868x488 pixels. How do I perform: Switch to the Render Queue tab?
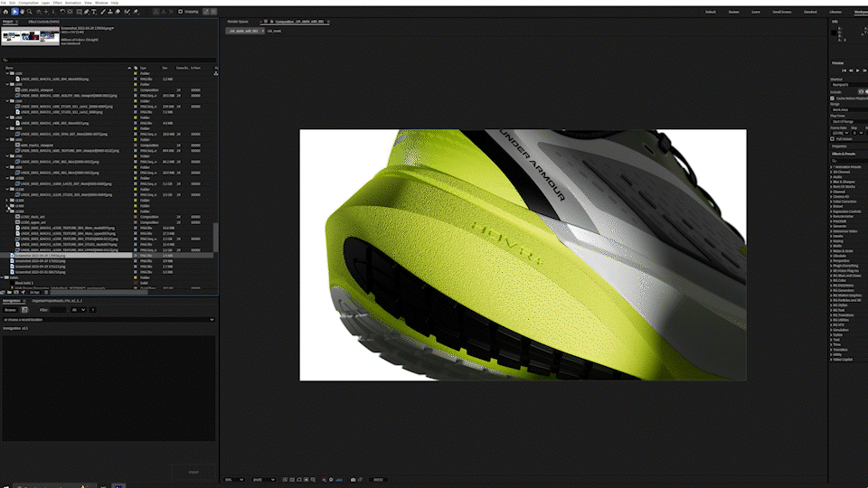pyautogui.click(x=238, y=22)
